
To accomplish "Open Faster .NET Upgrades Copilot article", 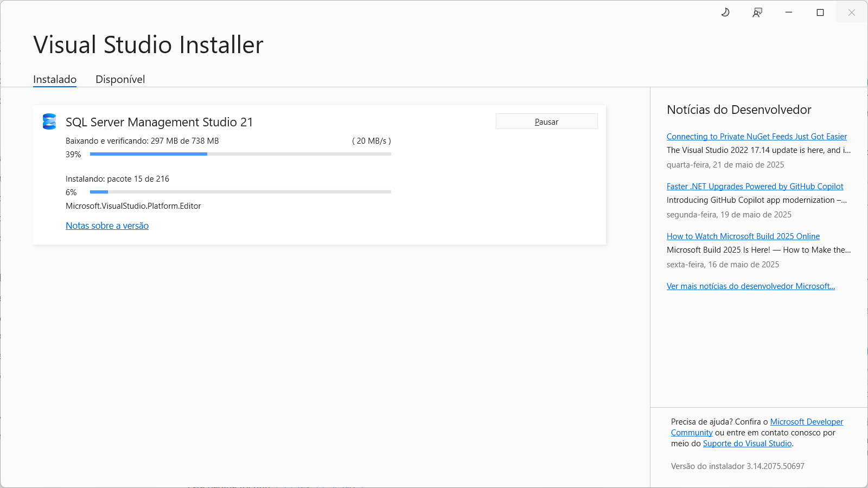I will click(755, 187).
